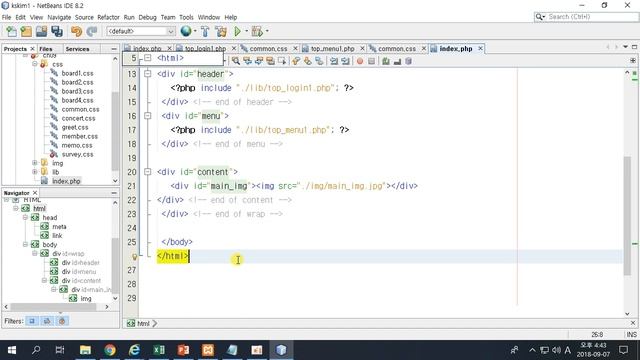Open the Refactor menu
Viewport: 640px width, 360px height.
(108, 17)
